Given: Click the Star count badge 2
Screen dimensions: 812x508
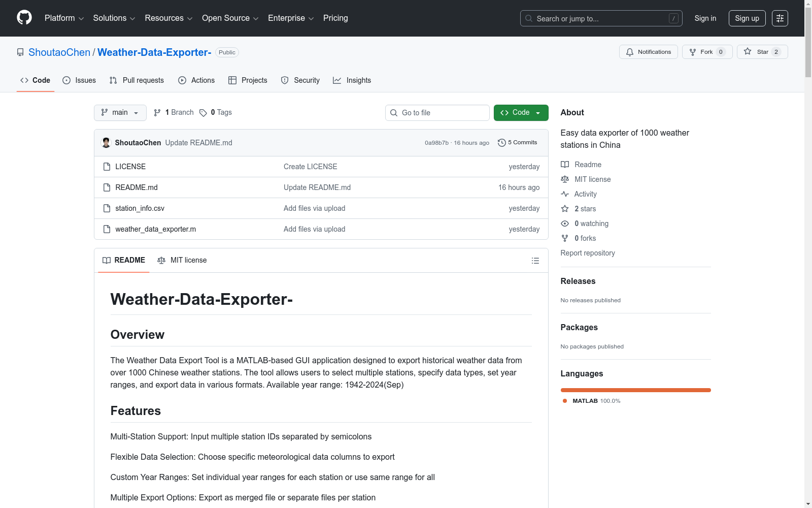Looking at the screenshot, I should [x=776, y=52].
